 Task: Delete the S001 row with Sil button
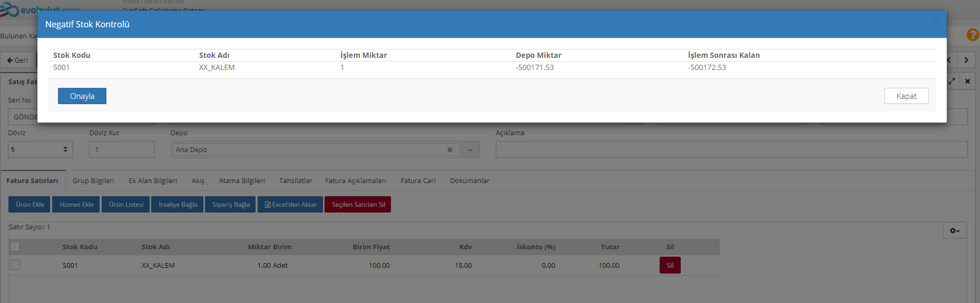670,265
